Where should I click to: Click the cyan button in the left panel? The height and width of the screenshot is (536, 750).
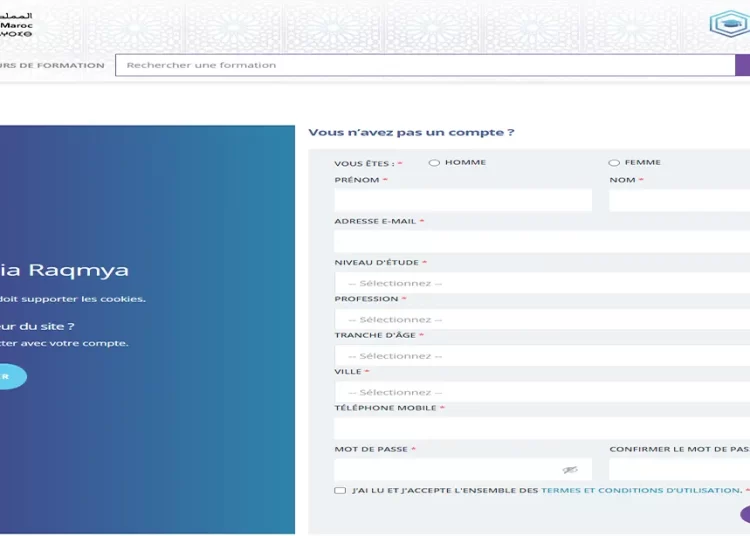click(10, 377)
